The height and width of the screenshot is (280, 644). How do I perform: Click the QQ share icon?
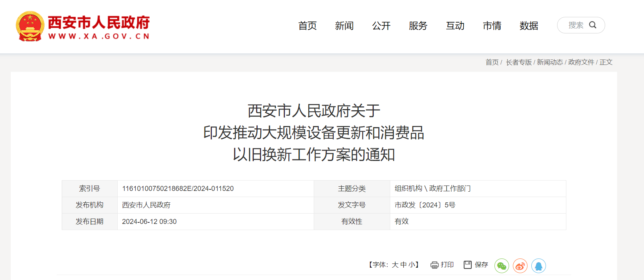(539, 266)
